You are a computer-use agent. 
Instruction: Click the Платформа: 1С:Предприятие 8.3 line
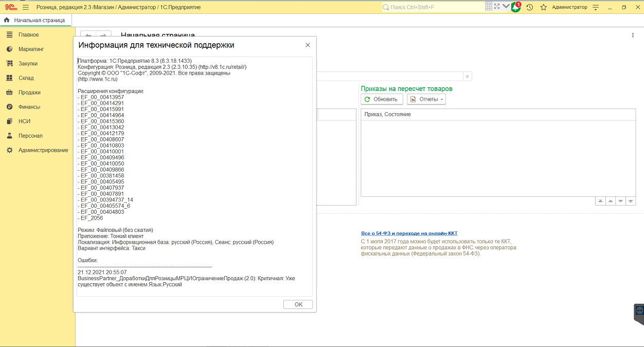coord(135,61)
